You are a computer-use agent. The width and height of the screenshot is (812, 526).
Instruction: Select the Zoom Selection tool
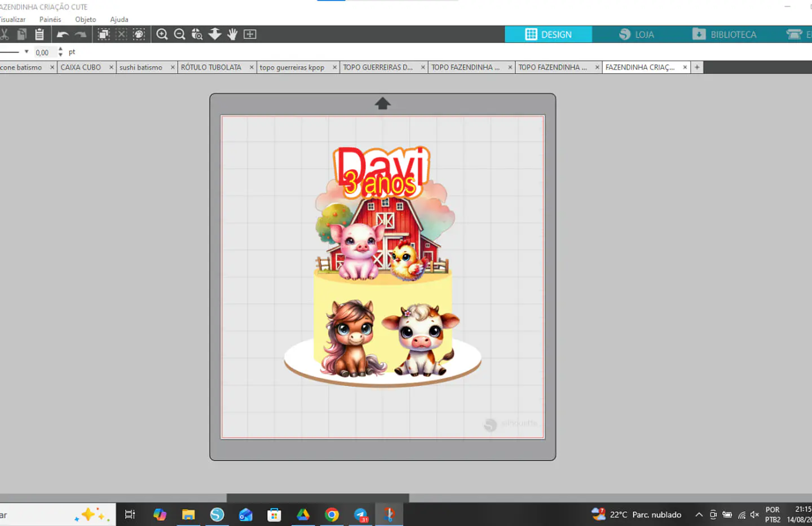point(197,34)
